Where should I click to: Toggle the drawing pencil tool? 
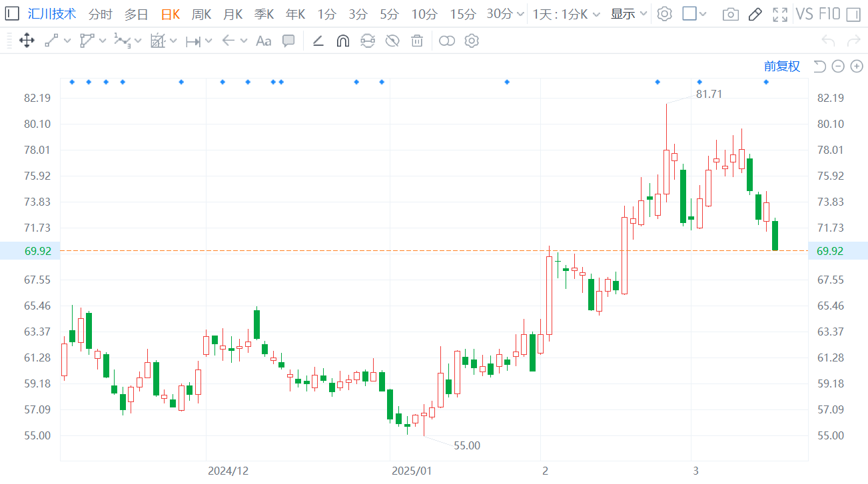tap(755, 14)
